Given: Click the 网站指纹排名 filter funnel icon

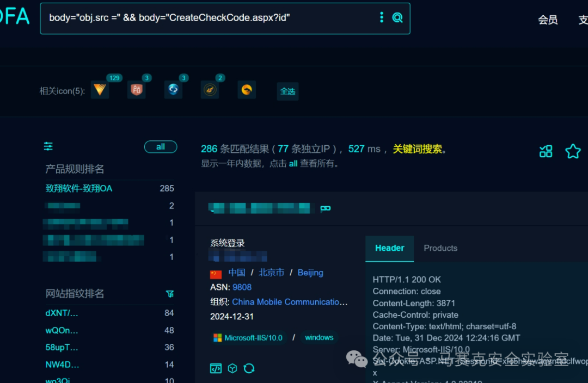Looking at the screenshot, I should point(170,294).
